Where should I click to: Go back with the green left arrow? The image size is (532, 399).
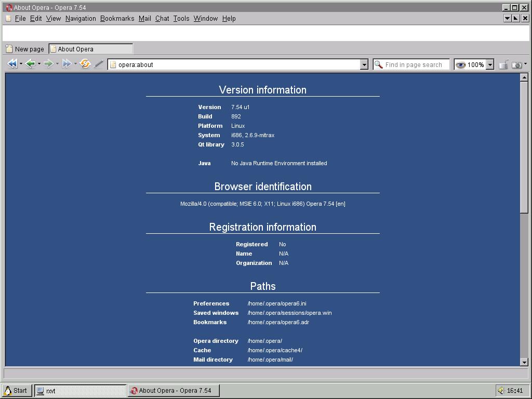(31, 64)
